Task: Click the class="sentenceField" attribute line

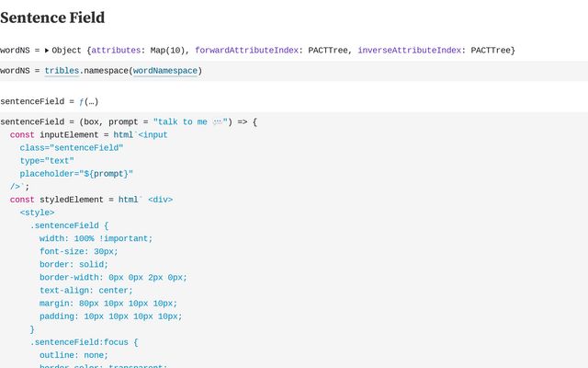Action: [72, 147]
